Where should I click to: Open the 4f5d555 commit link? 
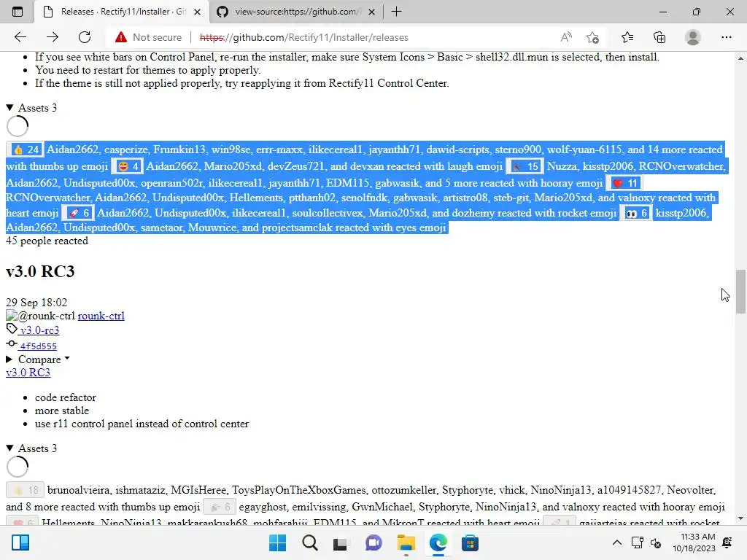click(x=38, y=346)
